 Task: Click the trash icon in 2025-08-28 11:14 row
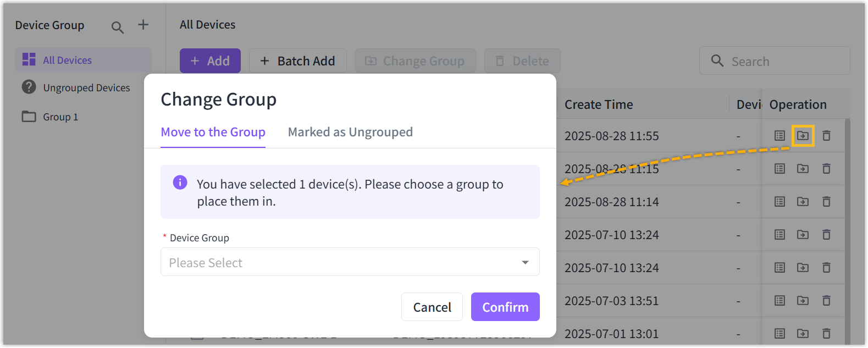tap(826, 202)
